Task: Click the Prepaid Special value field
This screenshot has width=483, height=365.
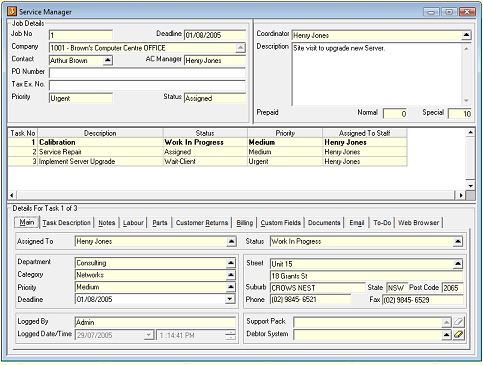Action: point(460,114)
